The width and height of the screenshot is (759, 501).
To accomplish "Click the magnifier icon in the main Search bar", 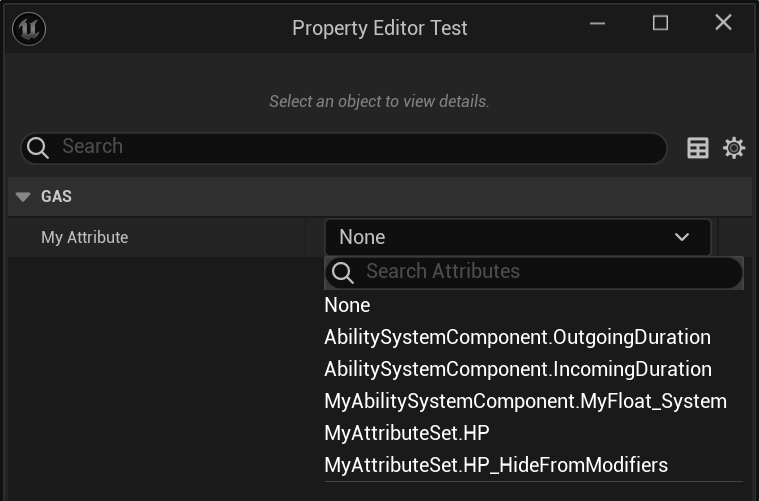I will pos(38,148).
